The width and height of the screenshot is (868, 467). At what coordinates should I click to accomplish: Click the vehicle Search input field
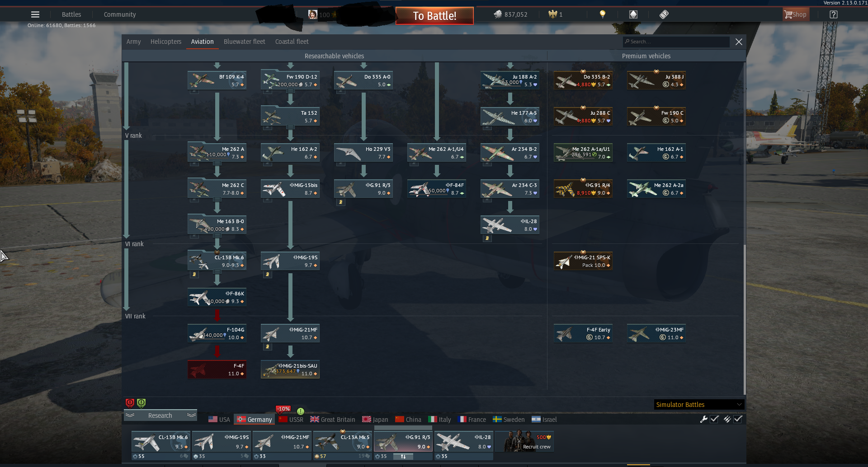pyautogui.click(x=676, y=42)
